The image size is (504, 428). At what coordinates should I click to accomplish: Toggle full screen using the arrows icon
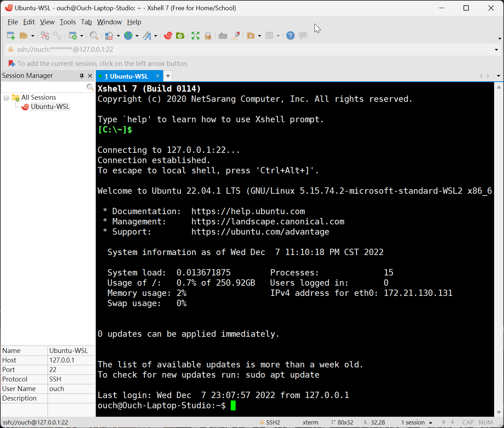point(195,36)
